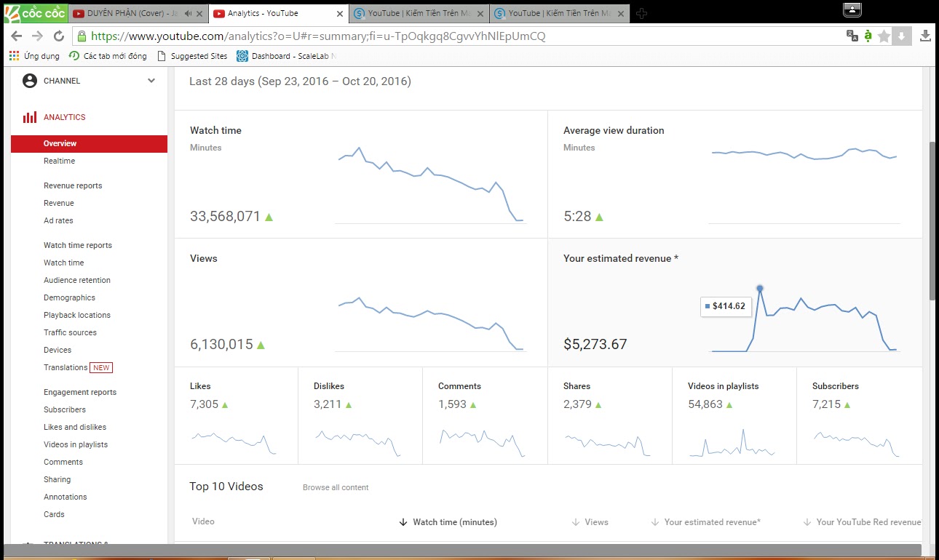Open the ANALYTICS sidebar section
This screenshot has height=560, width=939.
pos(64,117)
